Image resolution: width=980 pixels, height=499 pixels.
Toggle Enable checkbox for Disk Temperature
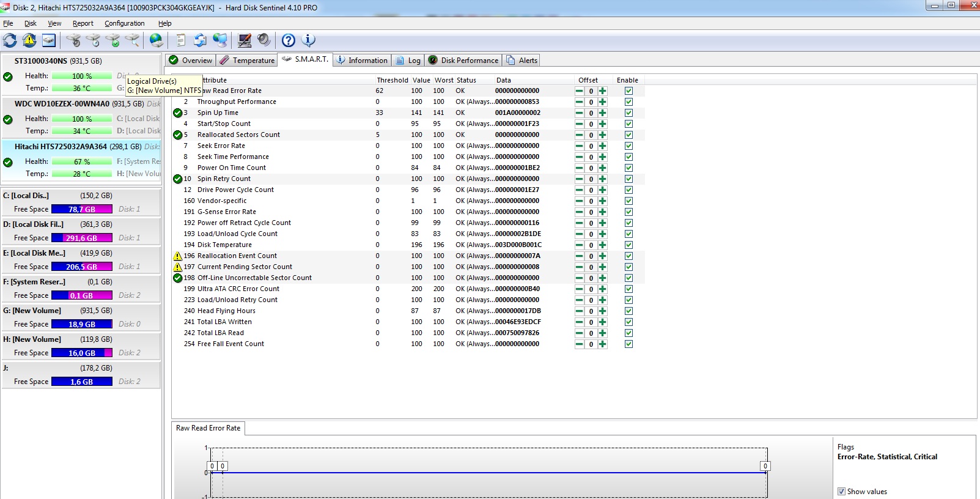[628, 245]
